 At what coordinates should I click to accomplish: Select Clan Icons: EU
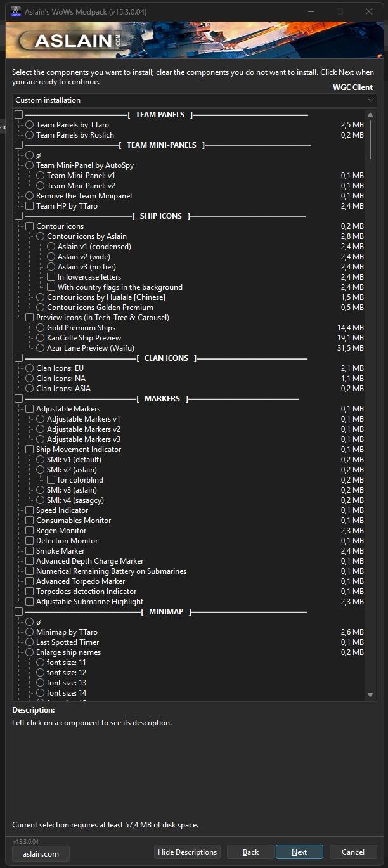pos(29,368)
